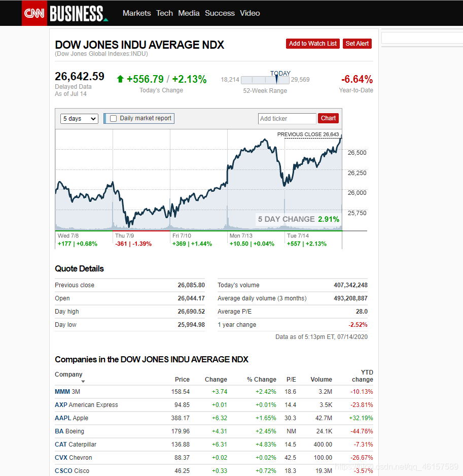463x476 pixels.
Task: Click the -6.64% Year-to-Date value
Action: (357, 79)
